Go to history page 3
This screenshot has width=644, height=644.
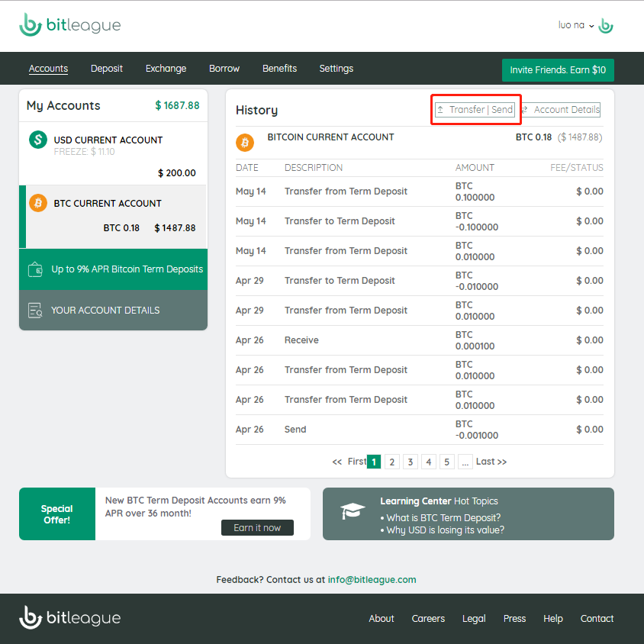(411, 462)
